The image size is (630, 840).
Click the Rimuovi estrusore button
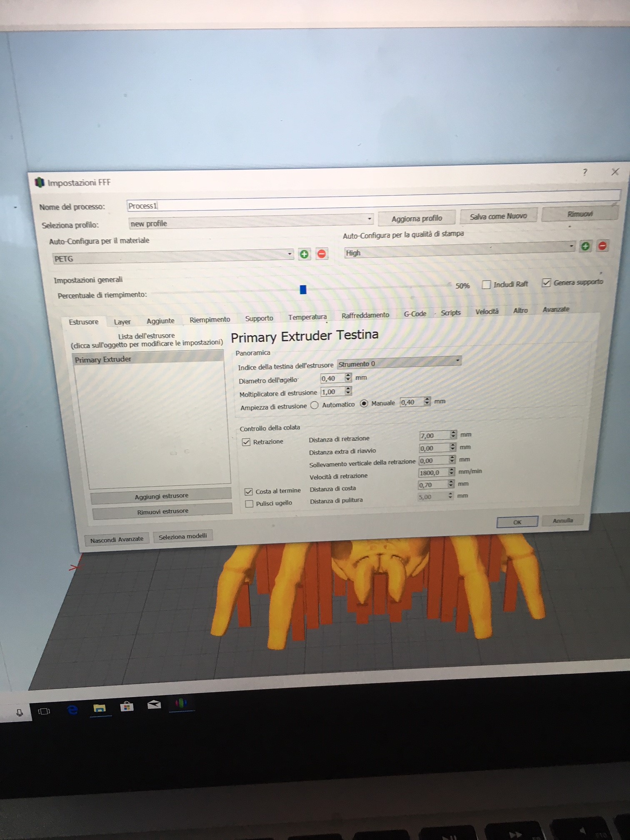coord(162,511)
